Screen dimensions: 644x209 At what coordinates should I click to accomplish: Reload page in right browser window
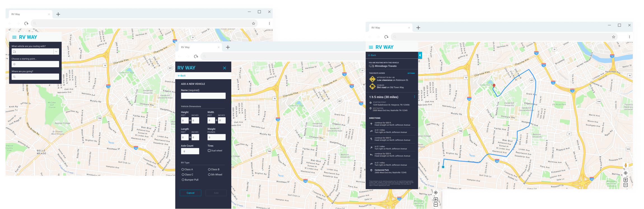coord(386,37)
